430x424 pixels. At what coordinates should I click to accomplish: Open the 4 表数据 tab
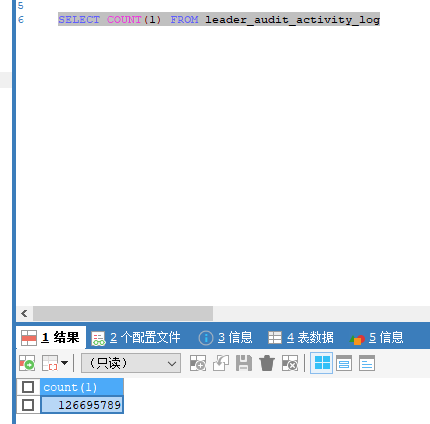pos(301,338)
